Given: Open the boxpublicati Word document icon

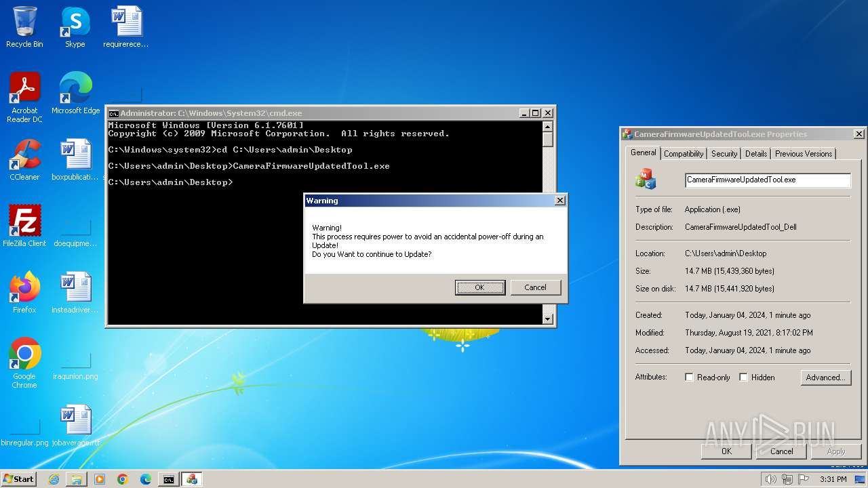Looking at the screenshot, I should [75, 160].
